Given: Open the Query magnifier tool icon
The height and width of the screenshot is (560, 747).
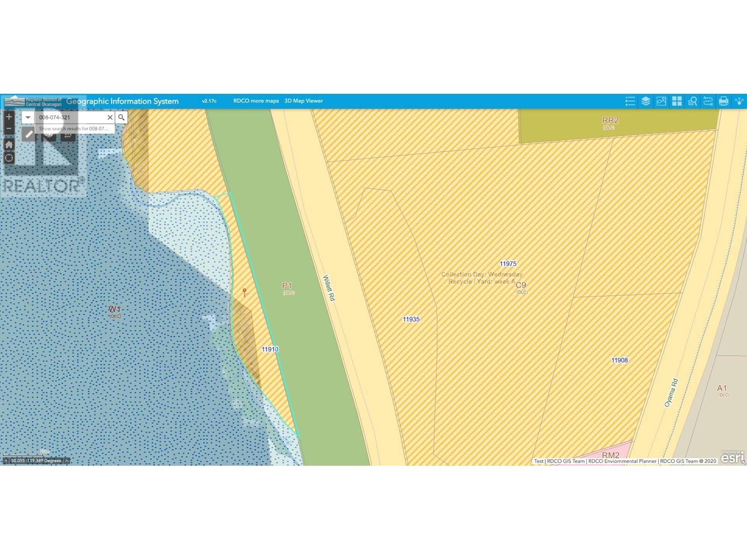Looking at the screenshot, I should pyautogui.click(x=692, y=101).
